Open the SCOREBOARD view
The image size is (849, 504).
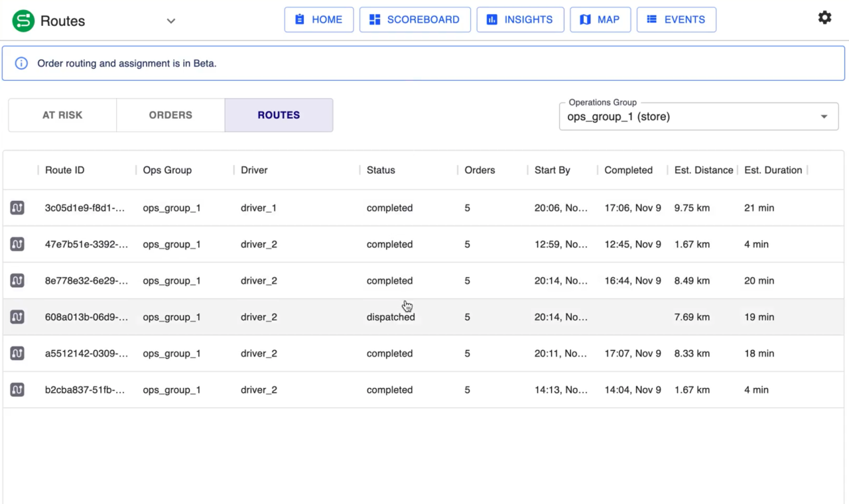[415, 20]
